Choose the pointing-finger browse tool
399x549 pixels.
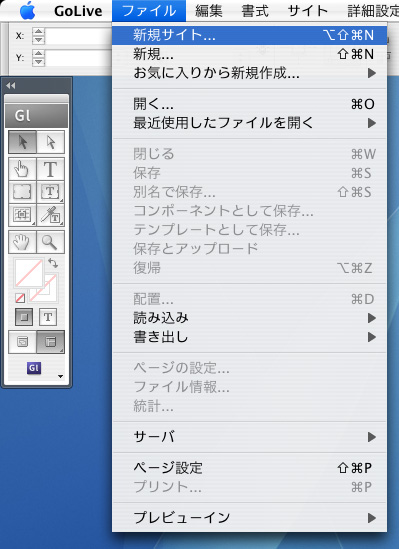tap(22, 169)
